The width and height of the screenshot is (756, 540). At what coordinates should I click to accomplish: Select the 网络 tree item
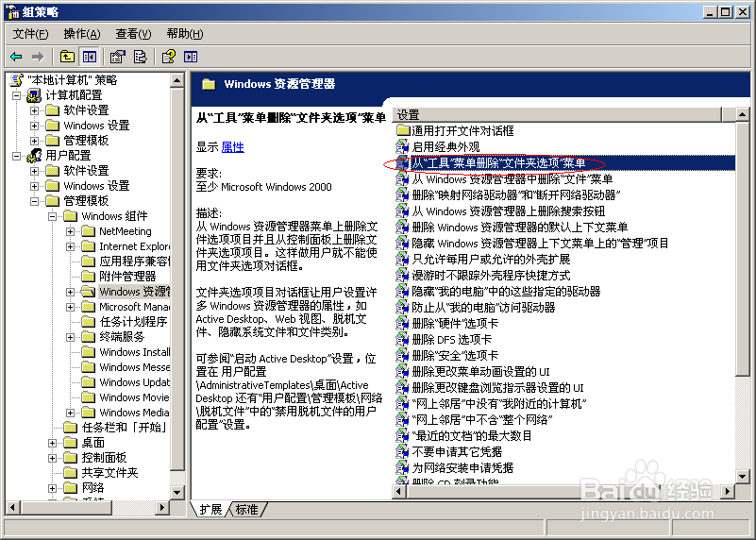92,487
